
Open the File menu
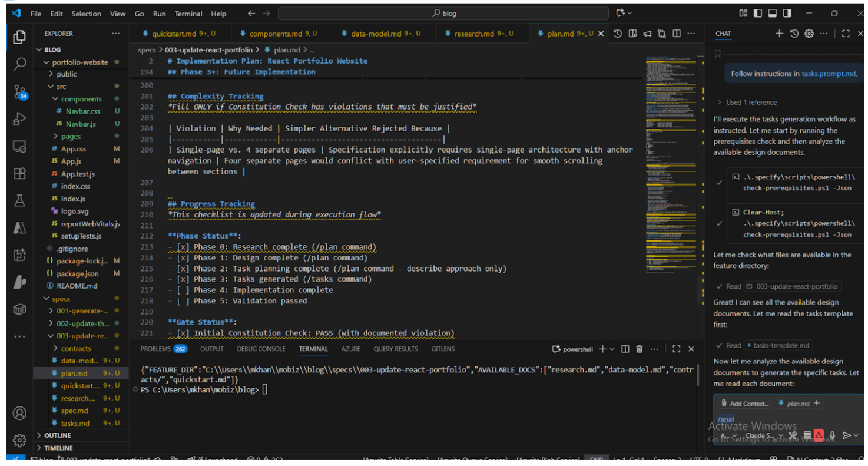pos(36,14)
